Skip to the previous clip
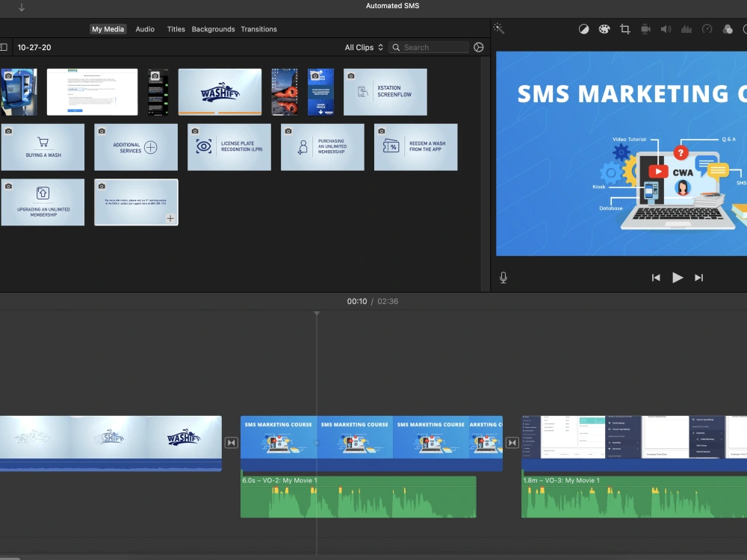 pos(656,278)
